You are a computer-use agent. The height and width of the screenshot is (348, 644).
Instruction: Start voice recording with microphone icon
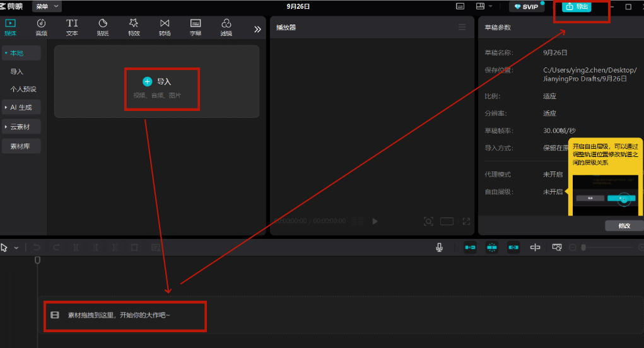click(439, 248)
